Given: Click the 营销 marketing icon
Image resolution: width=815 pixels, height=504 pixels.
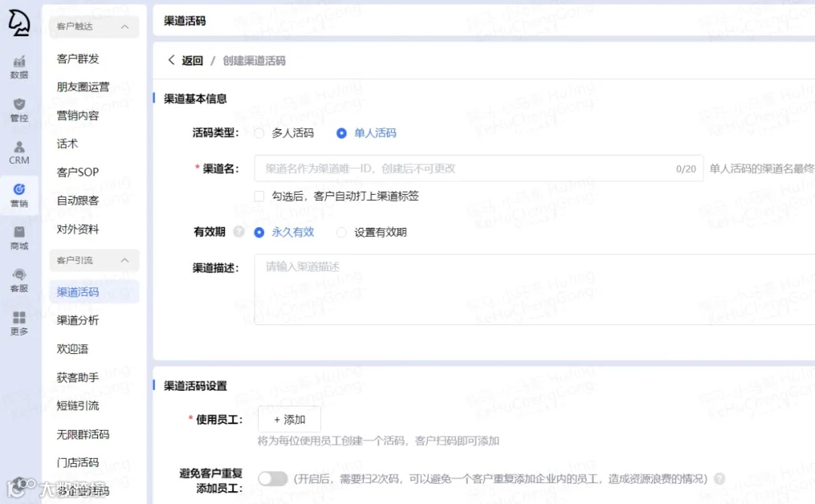Looking at the screenshot, I should tap(19, 195).
